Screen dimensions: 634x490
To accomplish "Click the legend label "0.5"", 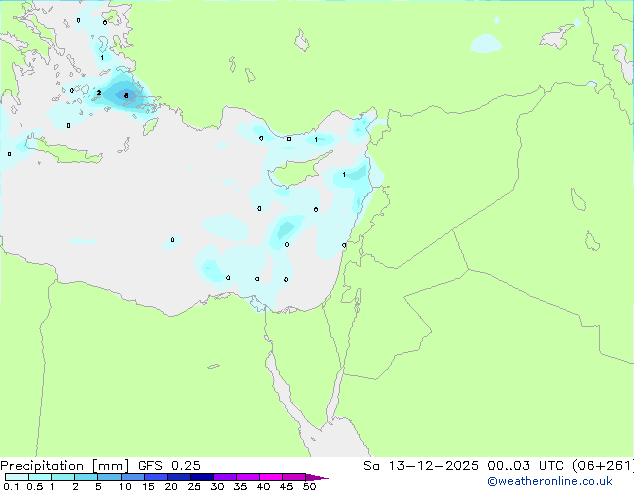I will [x=35, y=486].
